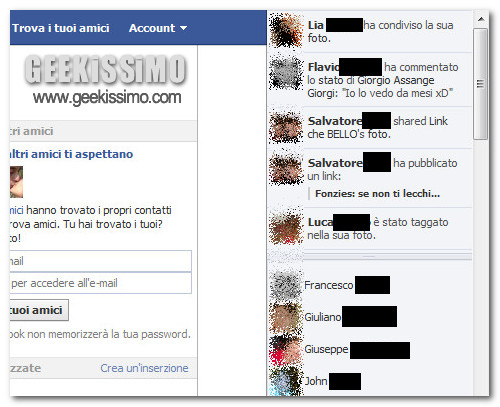Click the email password input field
Image resolution: width=500 pixels, height=407 pixels.
[x=101, y=283]
